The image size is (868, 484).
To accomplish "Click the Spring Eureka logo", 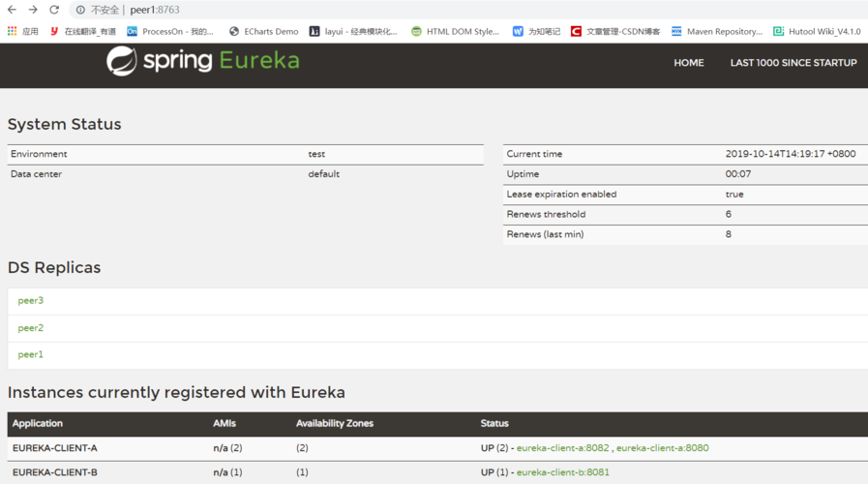I will pyautogui.click(x=202, y=61).
